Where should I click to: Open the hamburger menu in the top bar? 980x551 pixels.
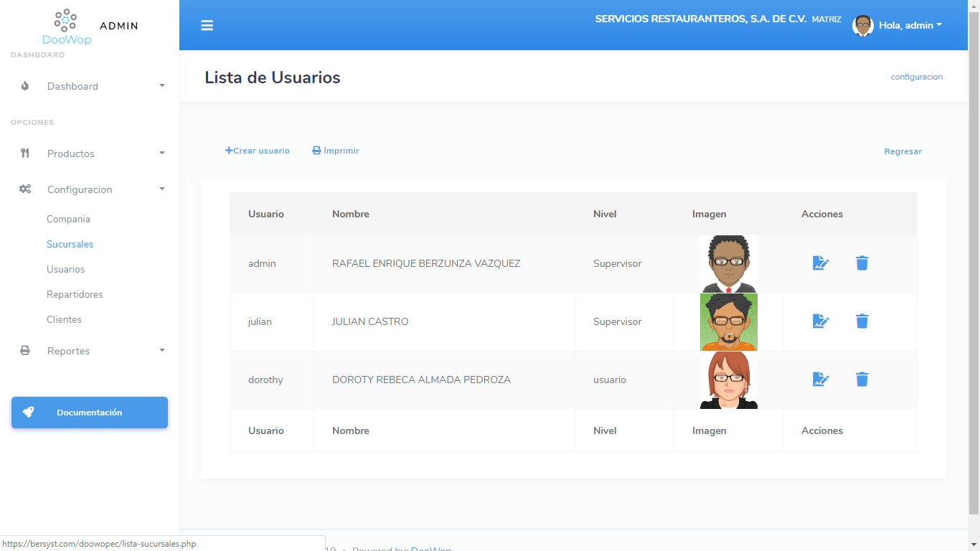coord(207,25)
